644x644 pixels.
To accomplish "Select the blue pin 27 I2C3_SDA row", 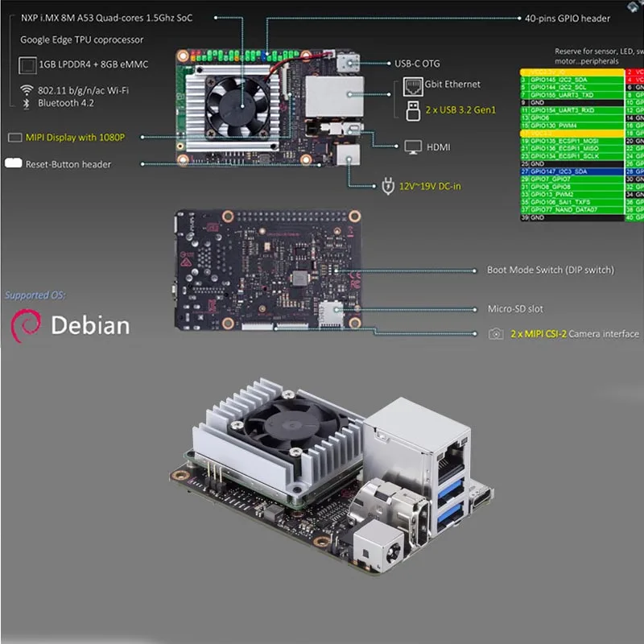I will (x=572, y=171).
